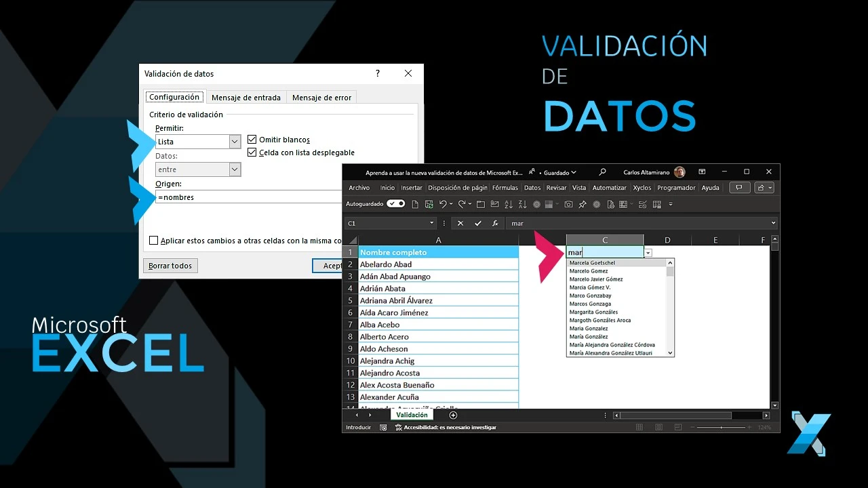Screen dimensions: 868x488
Task: Click the zoom slider in status bar
Action: click(x=721, y=428)
